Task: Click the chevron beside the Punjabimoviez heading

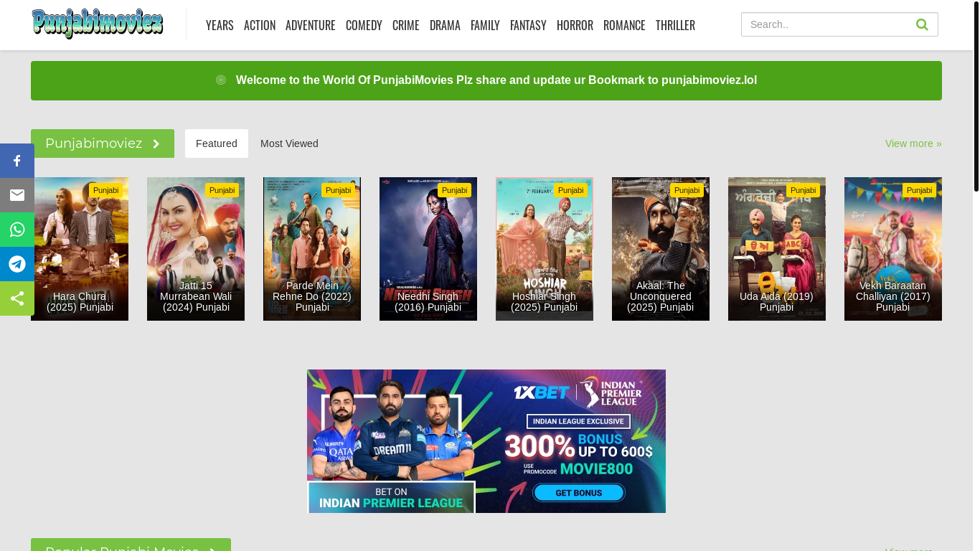Action: [156, 143]
